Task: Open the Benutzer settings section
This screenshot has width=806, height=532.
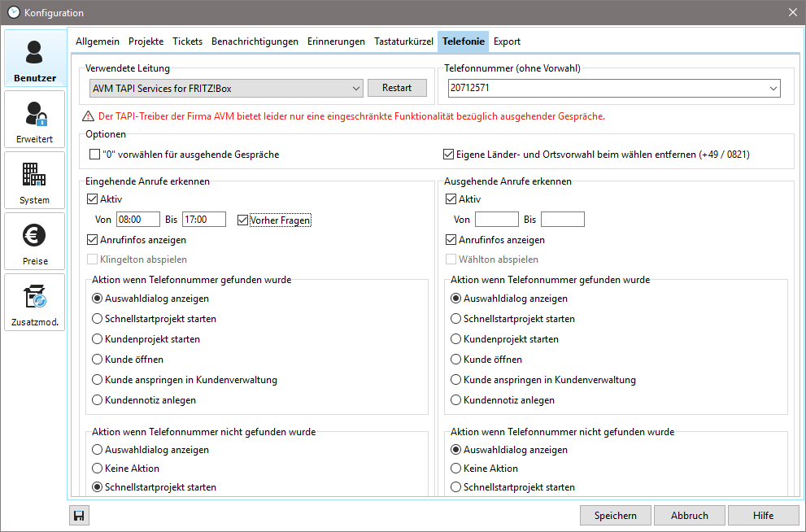Action: [x=34, y=59]
